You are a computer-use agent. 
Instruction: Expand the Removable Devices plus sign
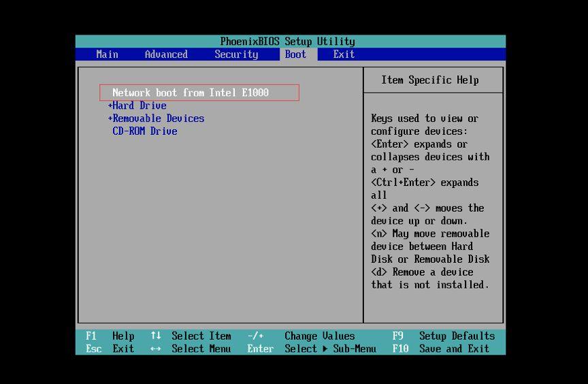[x=110, y=118]
